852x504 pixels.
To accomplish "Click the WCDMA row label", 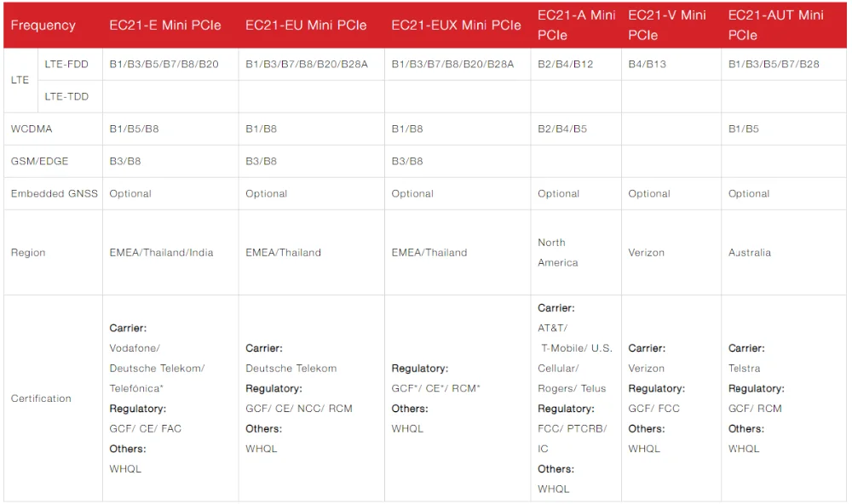I will tap(32, 129).
